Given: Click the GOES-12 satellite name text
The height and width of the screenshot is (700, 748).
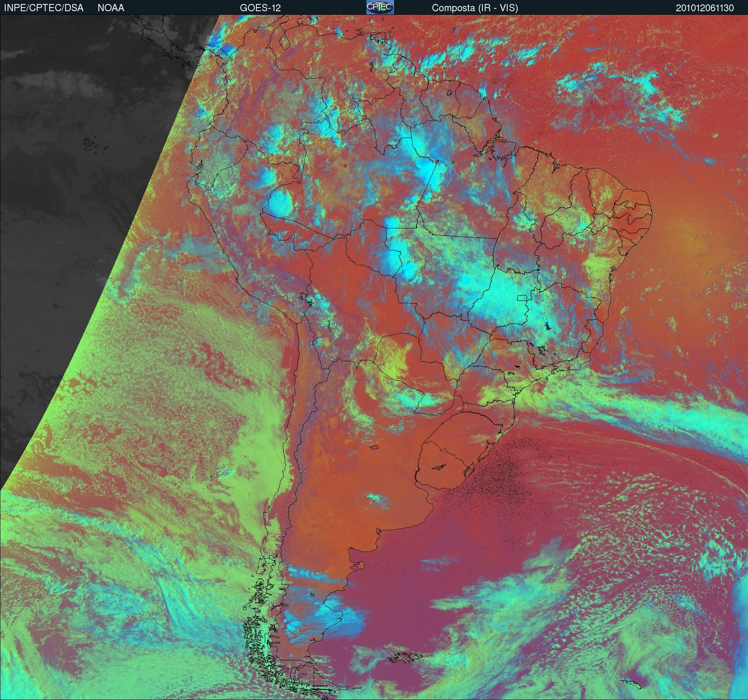Looking at the screenshot, I should 260,8.
